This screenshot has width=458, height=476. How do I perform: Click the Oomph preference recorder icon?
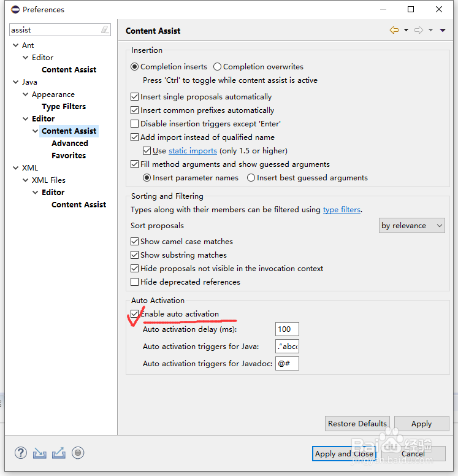(x=78, y=453)
